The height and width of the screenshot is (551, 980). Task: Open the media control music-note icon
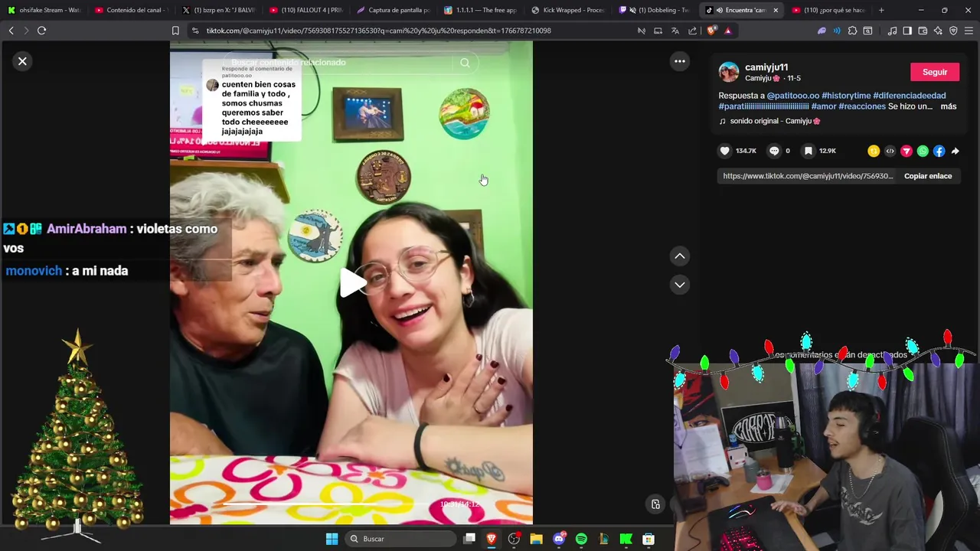[x=892, y=31]
